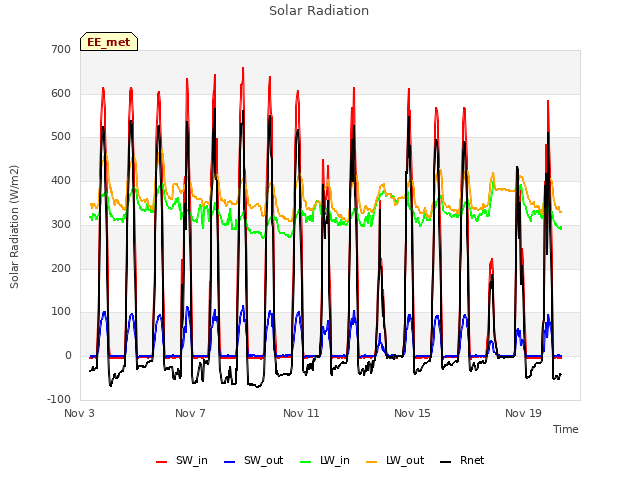Toggle the LW_in series legend label
This screenshot has height=480, width=640.
(335, 461)
